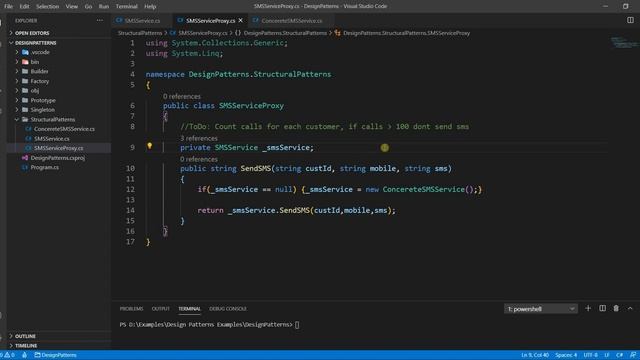Expand the .vscode folder chevron
The height and width of the screenshot is (360, 640).
click(17, 52)
